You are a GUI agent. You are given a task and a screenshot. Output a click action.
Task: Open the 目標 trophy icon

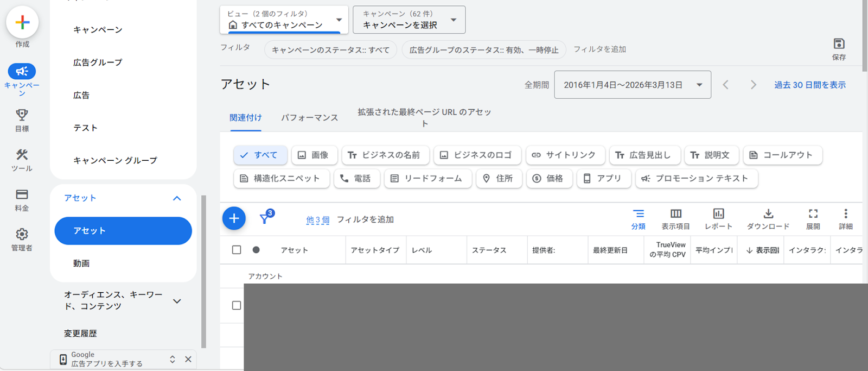pos(22,115)
